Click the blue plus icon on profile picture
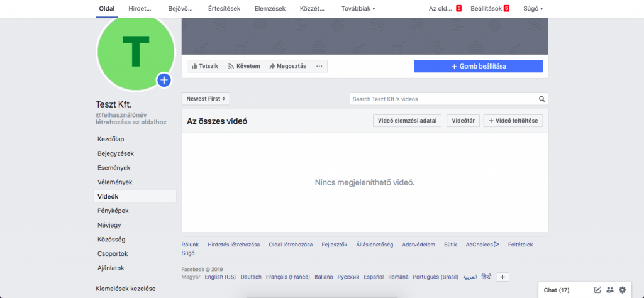The width and height of the screenshot is (644, 298). (x=164, y=80)
